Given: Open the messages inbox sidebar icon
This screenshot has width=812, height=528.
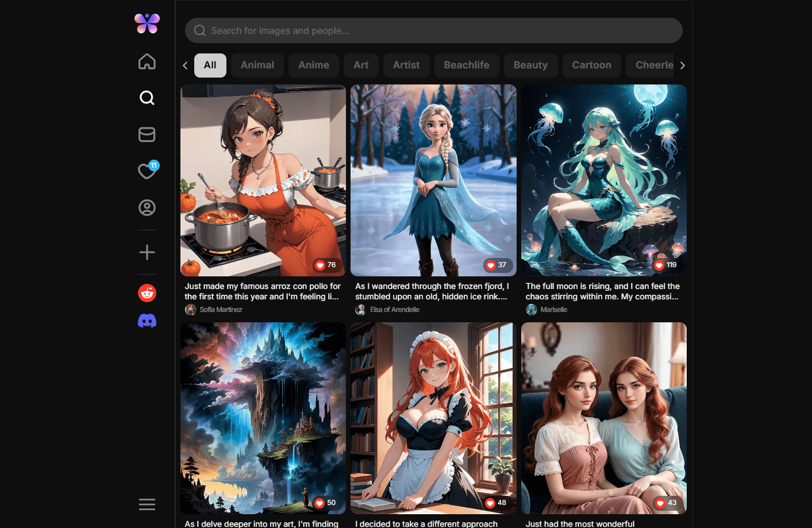Looking at the screenshot, I should (147, 134).
